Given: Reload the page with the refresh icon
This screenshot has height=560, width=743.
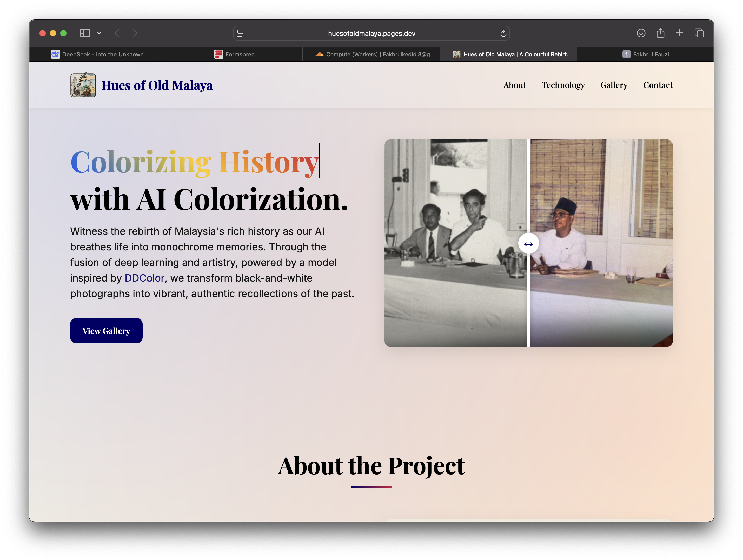Looking at the screenshot, I should 503,33.
